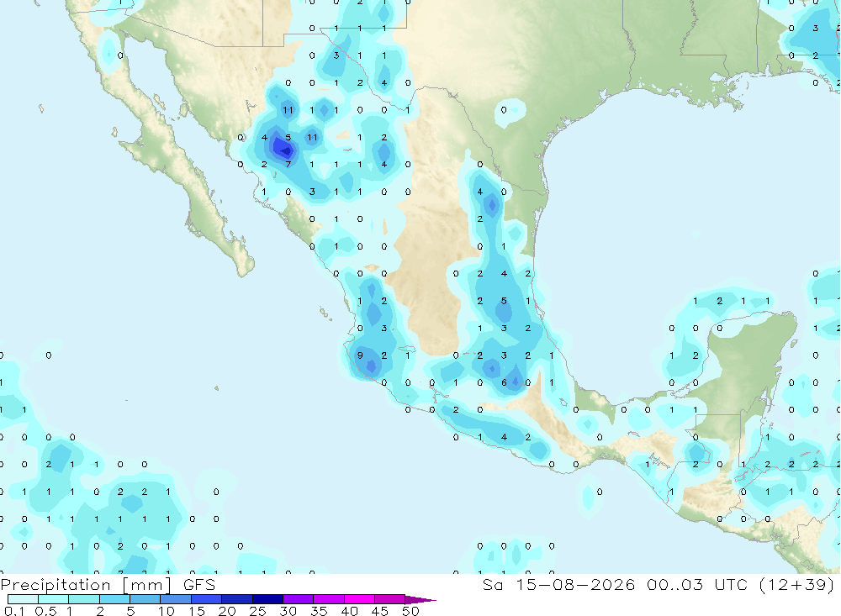Click the lightest cyan 0.1–0.5 legend swatch

point(23,599)
